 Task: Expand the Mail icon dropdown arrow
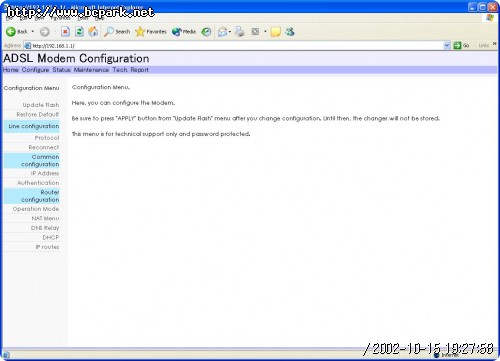[230, 32]
